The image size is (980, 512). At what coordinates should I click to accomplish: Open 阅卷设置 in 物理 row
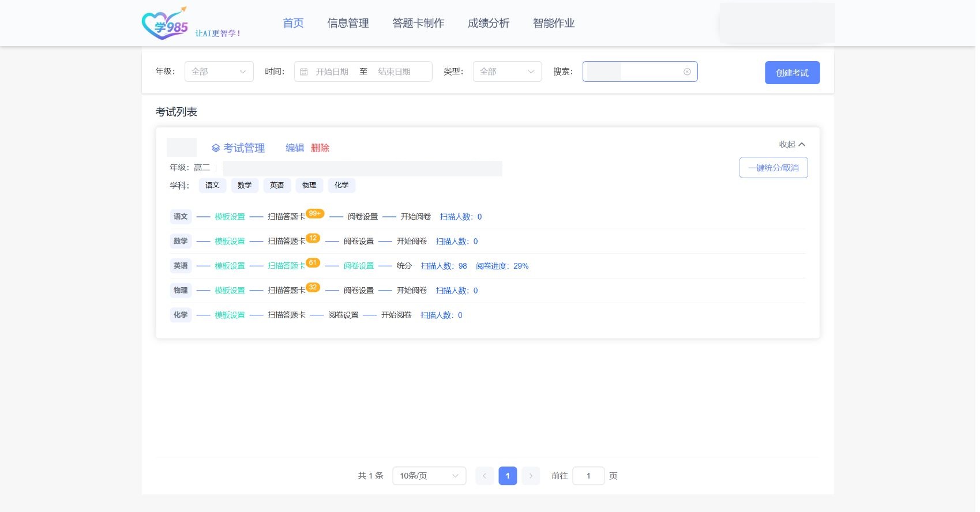tap(359, 291)
